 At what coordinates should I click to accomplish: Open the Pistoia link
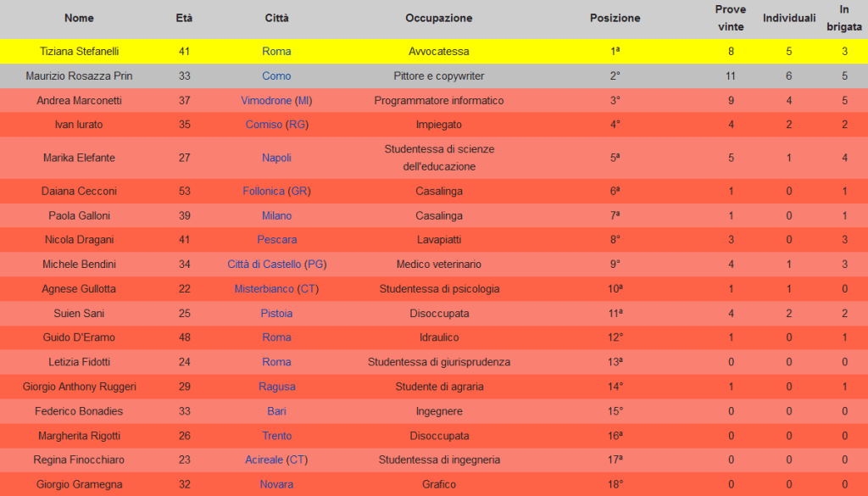pos(276,314)
